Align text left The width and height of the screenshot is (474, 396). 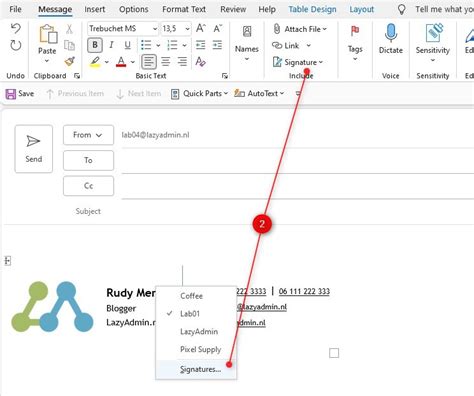coord(149,62)
